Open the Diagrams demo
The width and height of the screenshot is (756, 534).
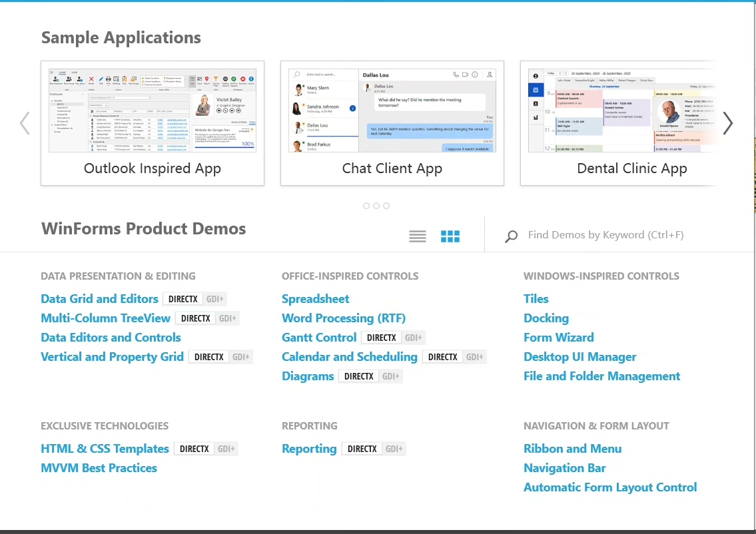308,376
